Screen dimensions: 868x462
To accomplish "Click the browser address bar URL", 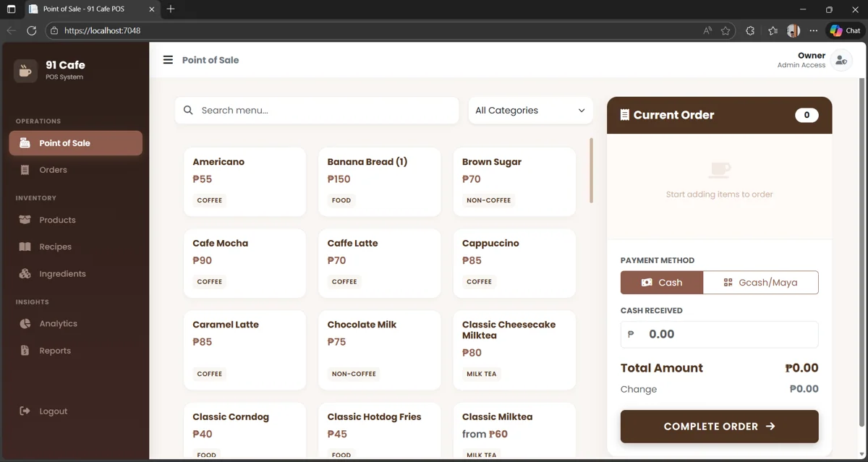I will click(102, 30).
